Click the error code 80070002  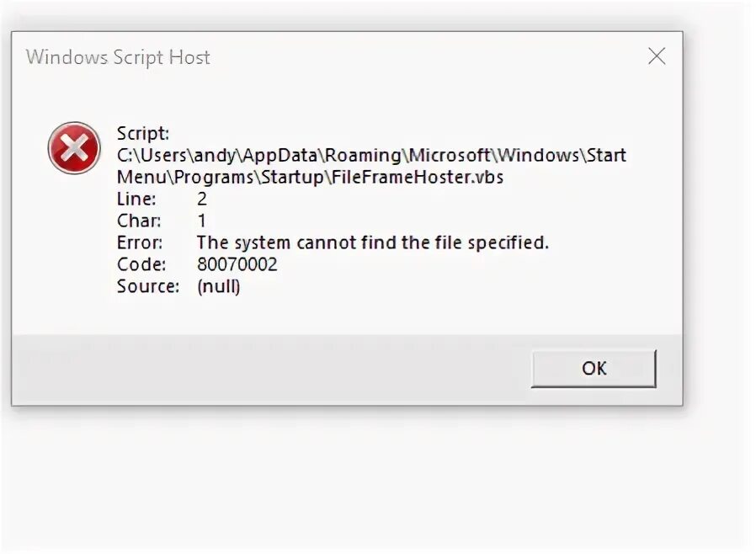pyautogui.click(x=237, y=265)
